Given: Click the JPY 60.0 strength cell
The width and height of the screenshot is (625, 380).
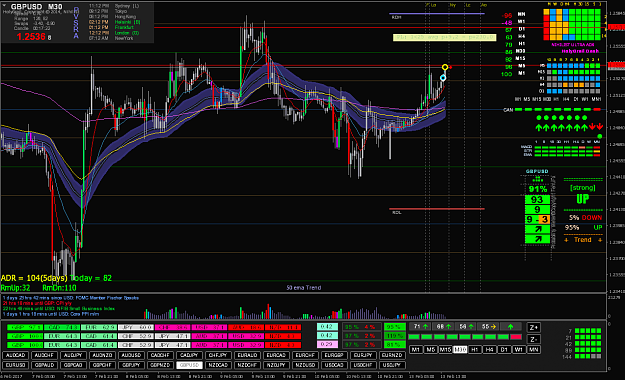Looking at the screenshot, I should (x=136, y=327).
